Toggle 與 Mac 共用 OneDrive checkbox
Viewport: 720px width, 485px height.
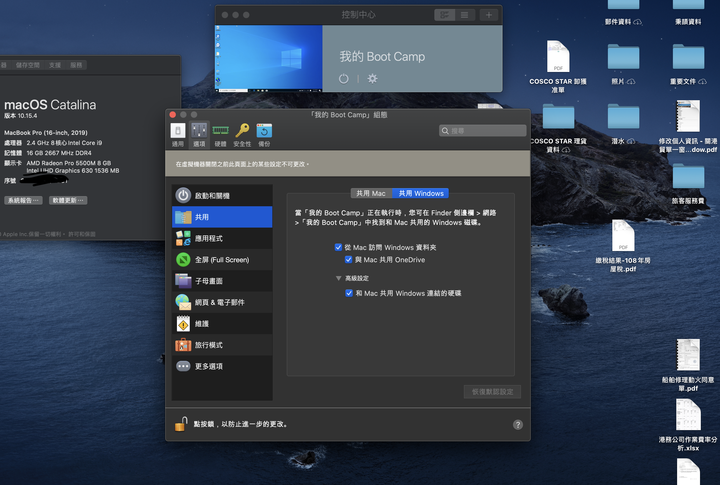coord(349,259)
